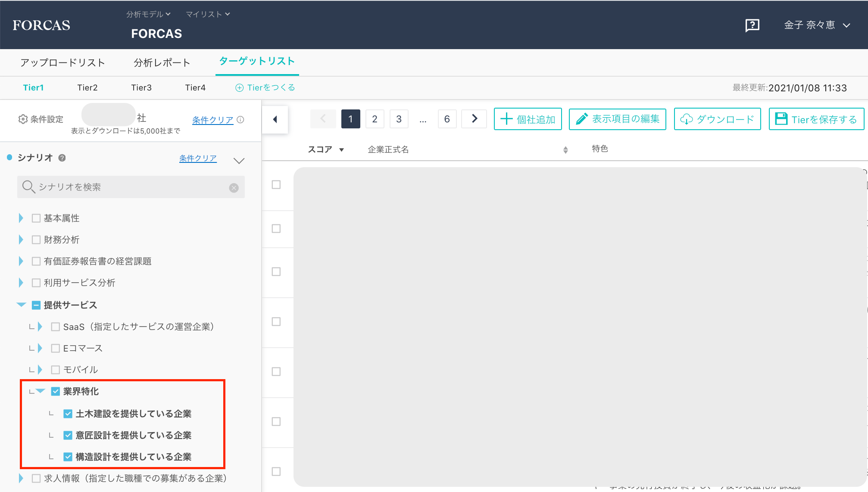Click the info icon beside the top 条件クリア link

click(x=241, y=120)
